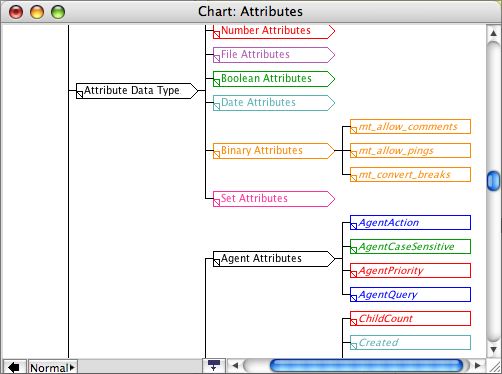Select the AgentAction note

click(x=410, y=223)
